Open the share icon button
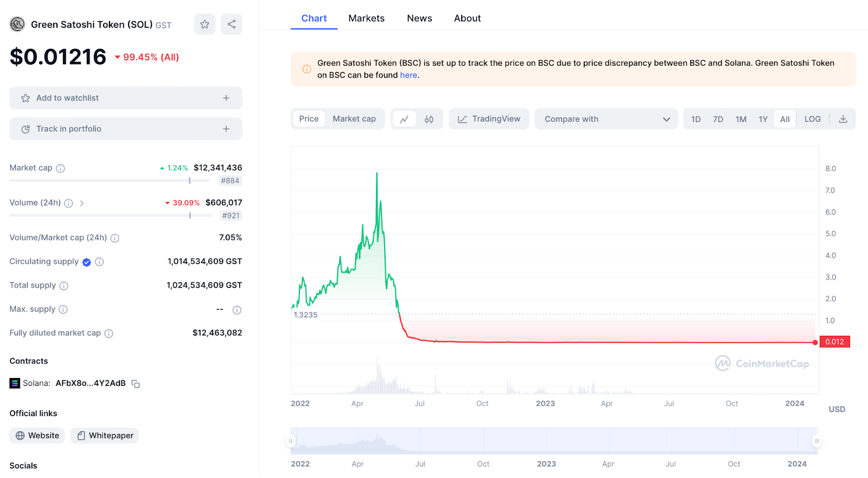Viewport: 868px width, 478px height. click(232, 24)
